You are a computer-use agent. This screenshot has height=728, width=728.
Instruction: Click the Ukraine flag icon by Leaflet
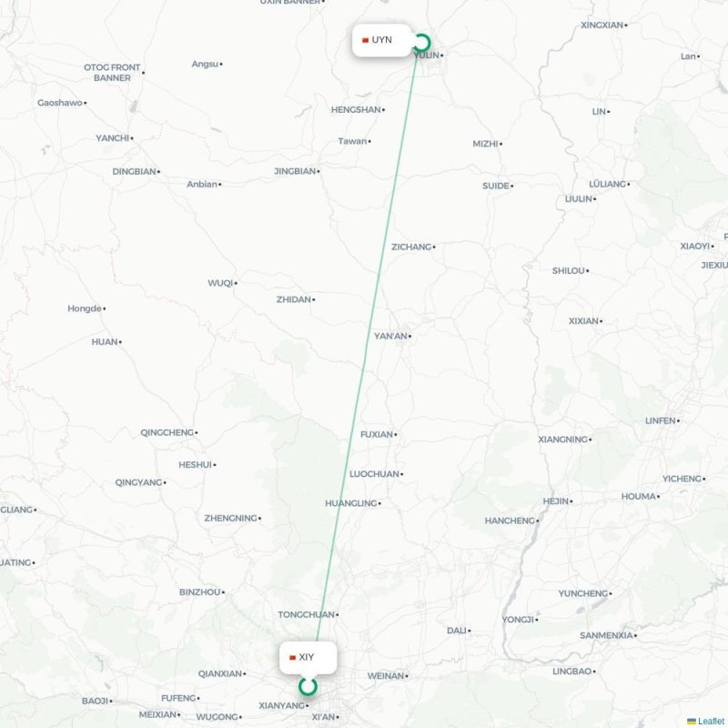tap(692, 721)
